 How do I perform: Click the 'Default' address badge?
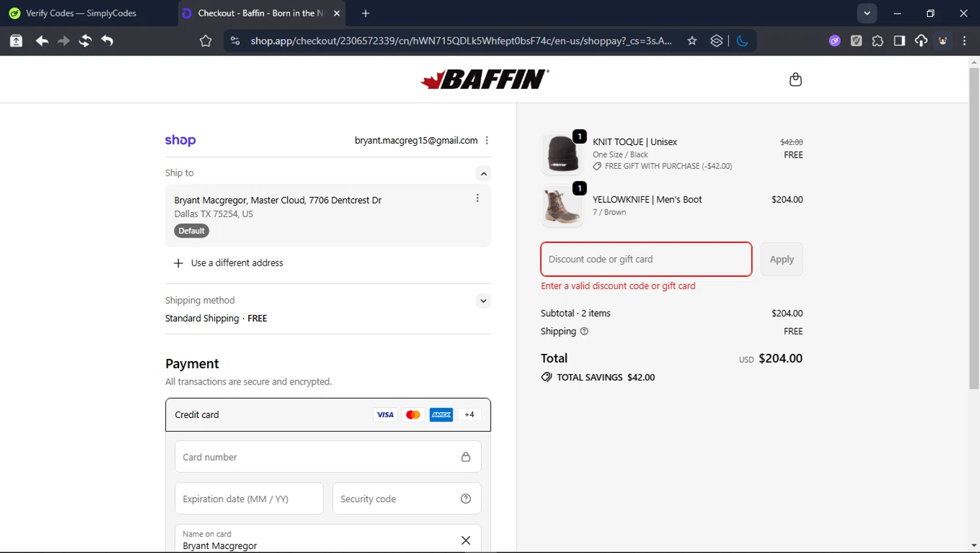click(191, 231)
